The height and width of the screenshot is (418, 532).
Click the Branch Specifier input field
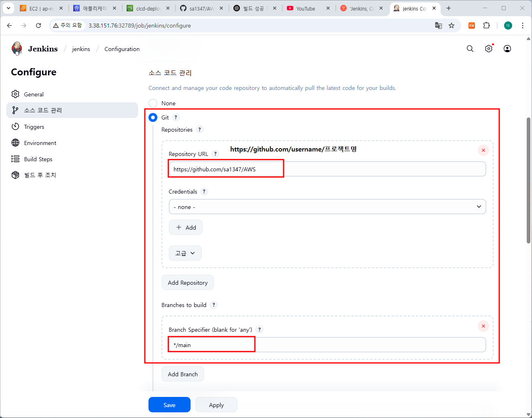point(327,345)
